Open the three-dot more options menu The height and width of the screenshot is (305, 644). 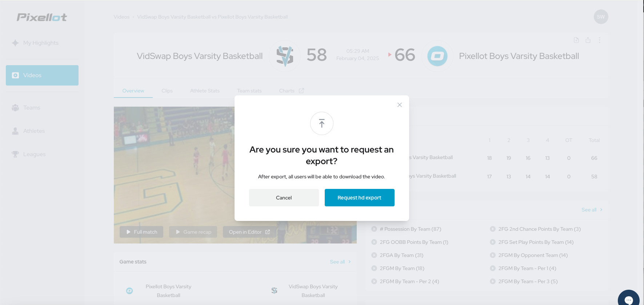click(600, 40)
